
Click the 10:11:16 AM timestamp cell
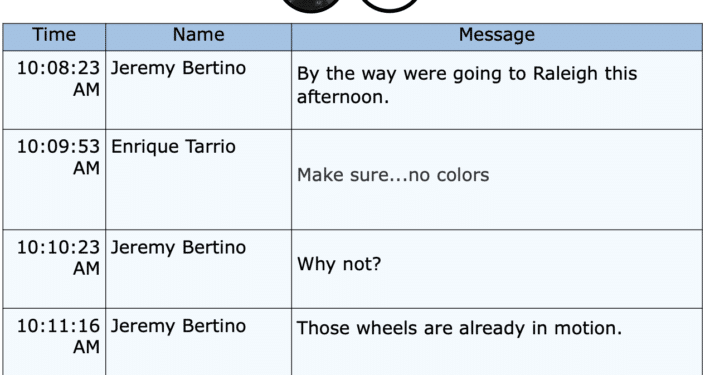pyautogui.click(x=54, y=342)
